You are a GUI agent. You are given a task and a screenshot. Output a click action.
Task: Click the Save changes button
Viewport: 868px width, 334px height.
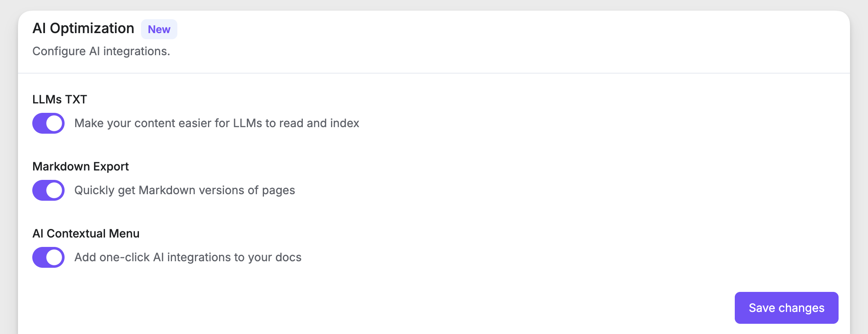786,308
